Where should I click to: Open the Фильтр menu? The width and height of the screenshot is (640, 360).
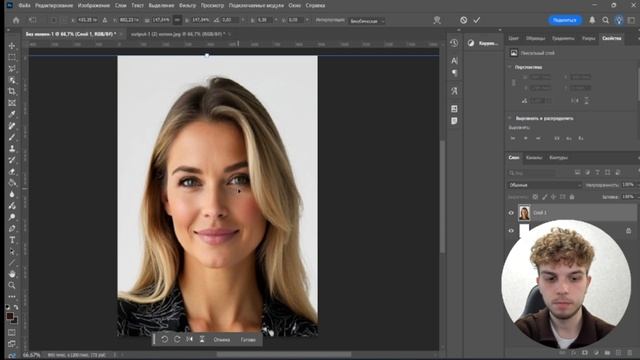point(187,5)
